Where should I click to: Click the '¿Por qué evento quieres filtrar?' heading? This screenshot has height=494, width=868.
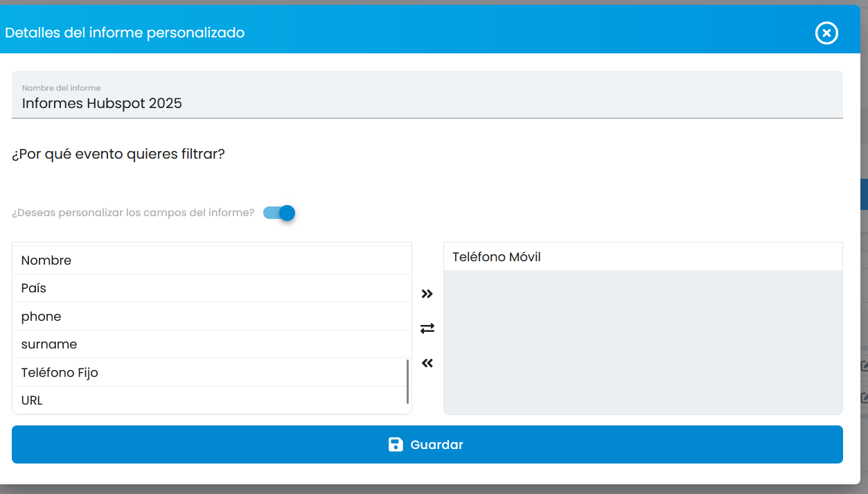click(118, 154)
